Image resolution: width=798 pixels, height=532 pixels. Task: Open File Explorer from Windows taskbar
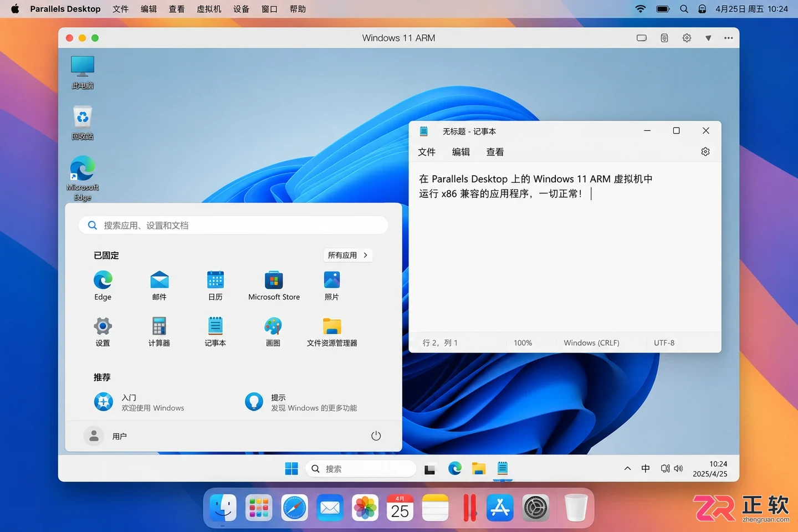479,469
